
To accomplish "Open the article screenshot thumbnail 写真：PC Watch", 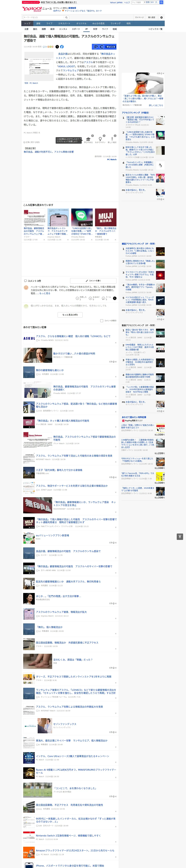I will coord(39,66).
